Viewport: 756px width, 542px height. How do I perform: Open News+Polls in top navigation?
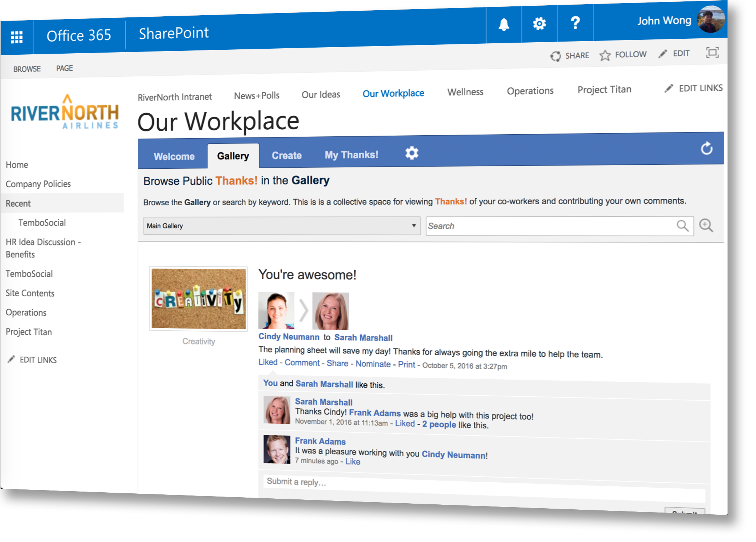(256, 96)
